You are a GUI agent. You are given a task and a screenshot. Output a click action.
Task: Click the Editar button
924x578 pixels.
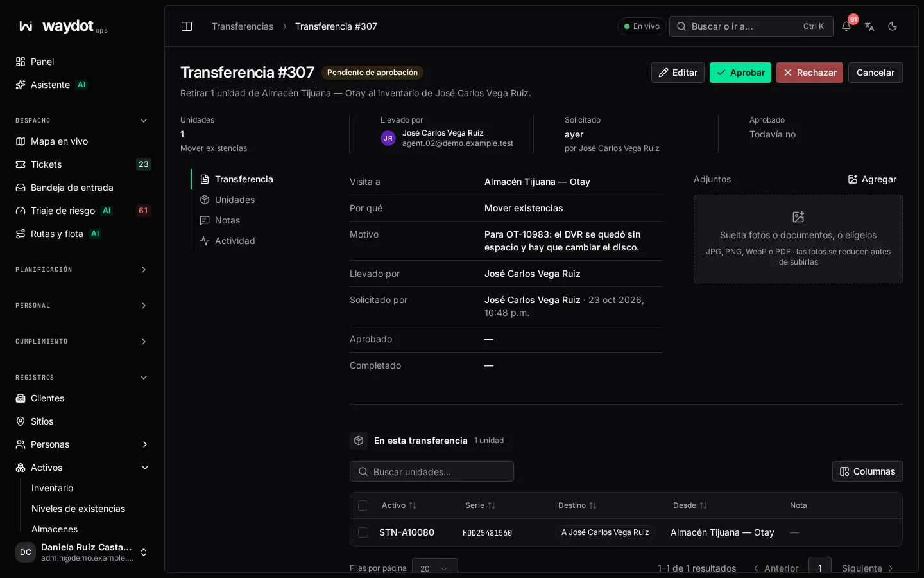678,73
